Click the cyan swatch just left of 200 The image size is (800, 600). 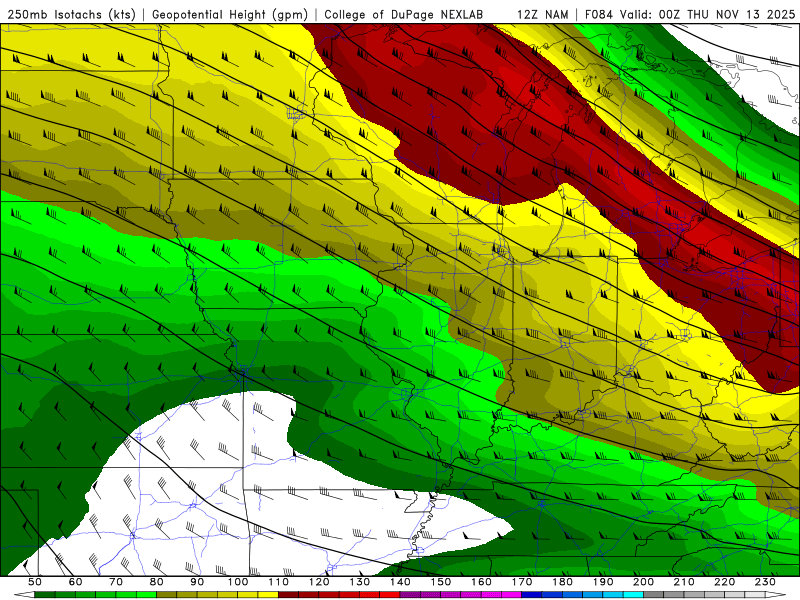(x=634, y=595)
